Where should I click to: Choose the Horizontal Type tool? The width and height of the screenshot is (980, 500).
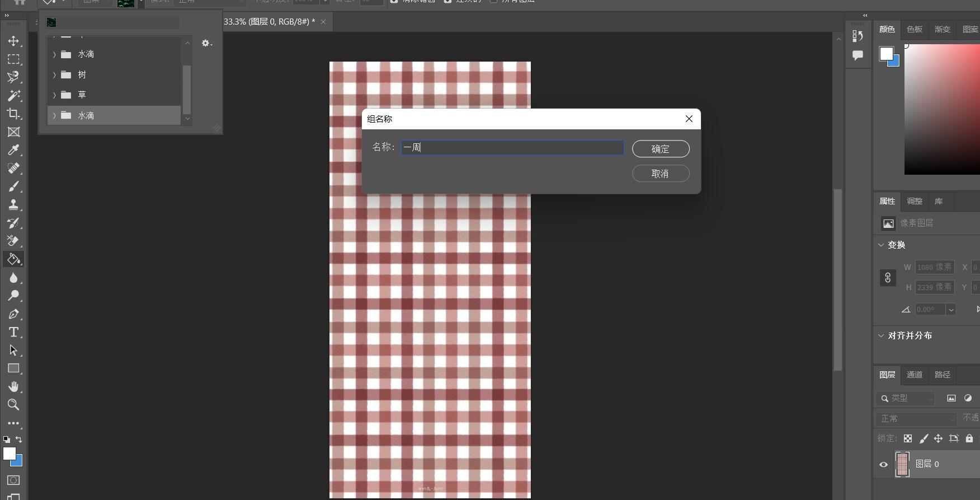click(13, 332)
